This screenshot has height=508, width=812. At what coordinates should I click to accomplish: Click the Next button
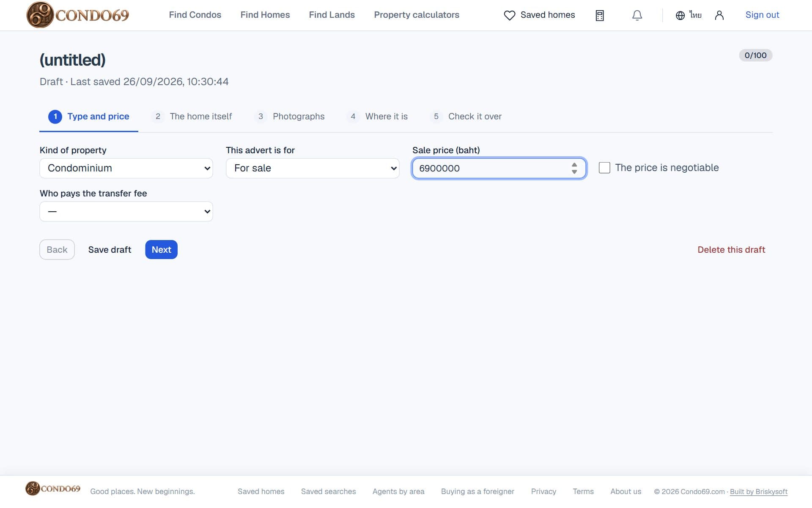(x=161, y=250)
